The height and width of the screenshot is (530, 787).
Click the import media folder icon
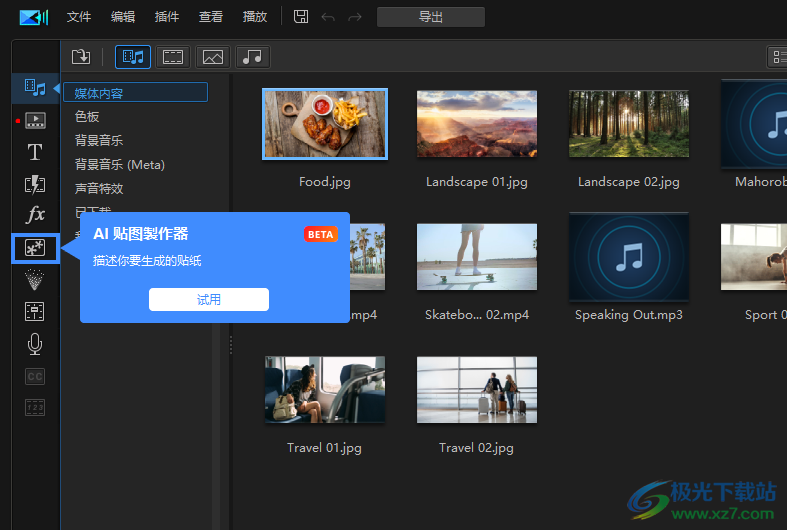click(81, 57)
